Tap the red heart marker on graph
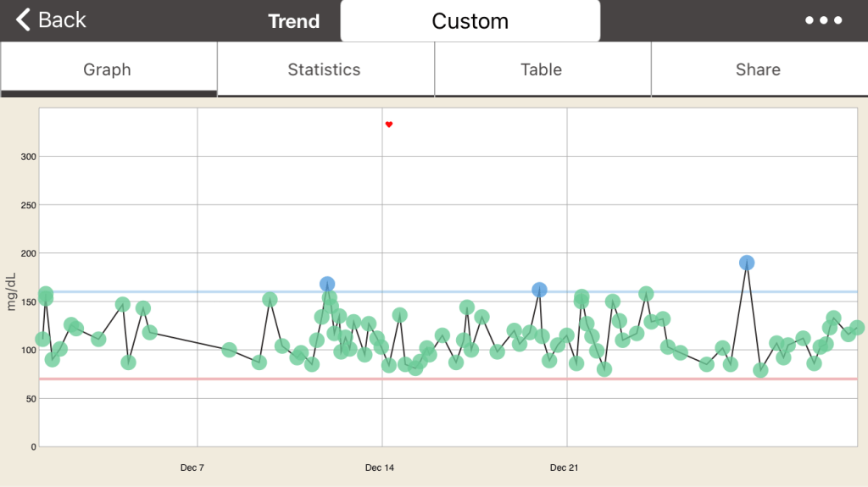The height and width of the screenshot is (487, 868). [389, 125]
